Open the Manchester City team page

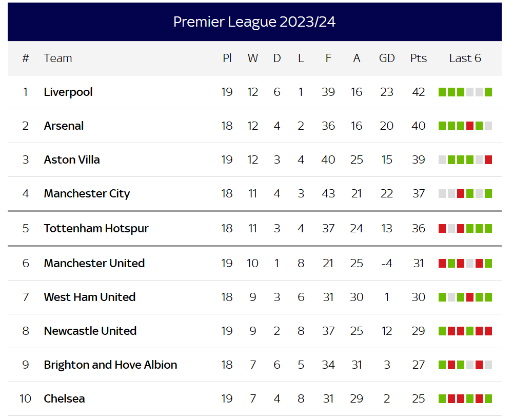pyautogui.click(x=87, y=194)
